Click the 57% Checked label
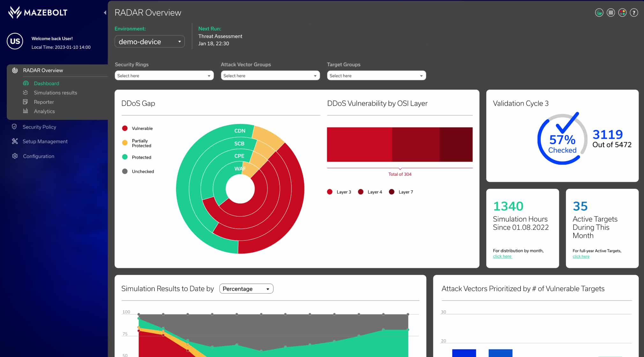This screenshot has height=357, width=644. point(562,144)
